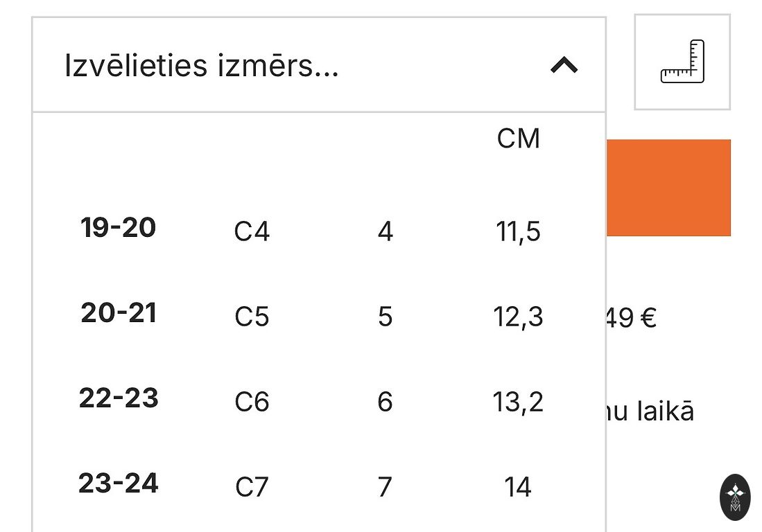Click the 11,5 cm length value

coord(518,231)
